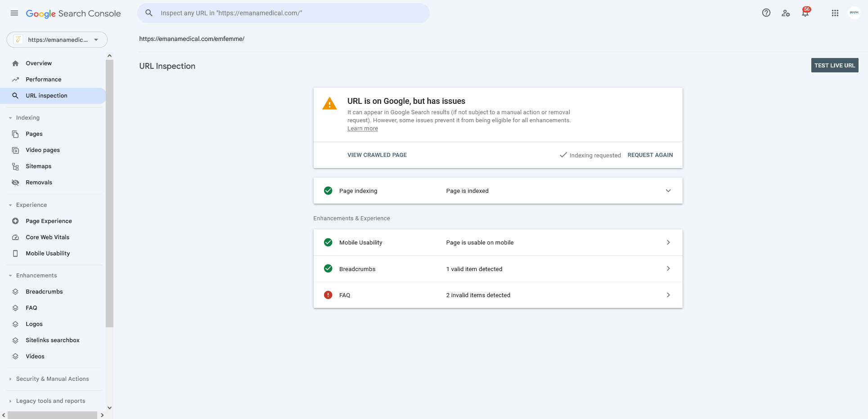The width and height of the screenshot is (868, 419).
Task: Click the help question mark icon
Action: point(766,13)
